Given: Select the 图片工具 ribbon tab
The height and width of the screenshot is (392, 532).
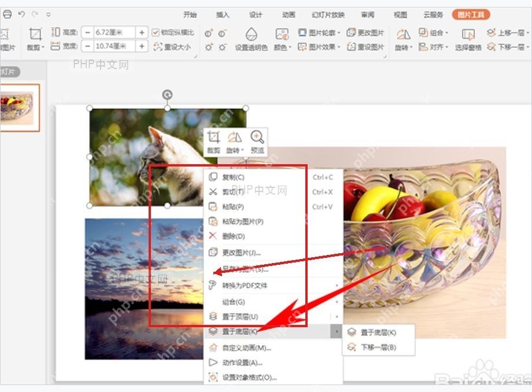Looking at the screenshot, I should [471, 14].
